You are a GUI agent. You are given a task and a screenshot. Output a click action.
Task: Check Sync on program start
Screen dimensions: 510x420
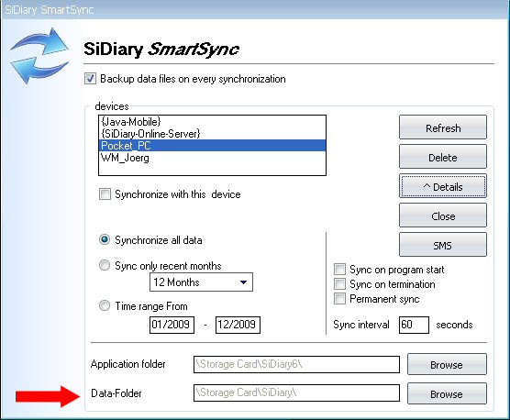[x=339, y=270]
